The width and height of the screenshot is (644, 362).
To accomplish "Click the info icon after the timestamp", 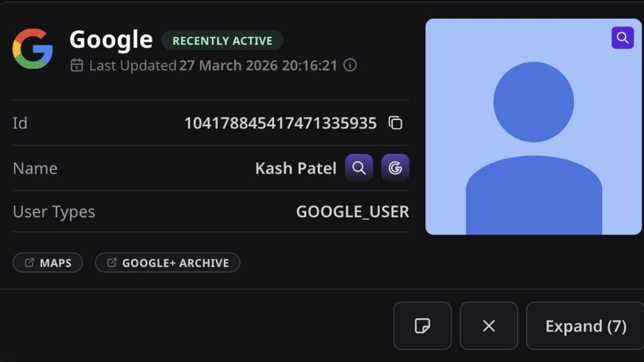I will [350, 65].
